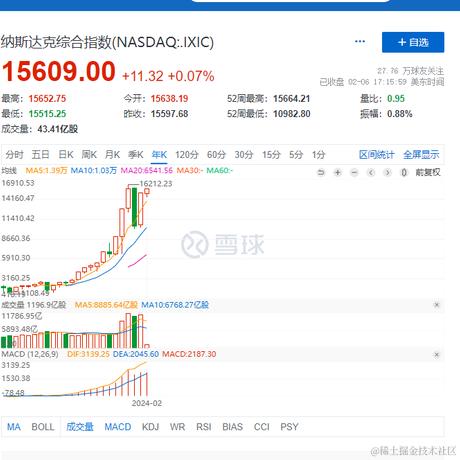Select the 15分 timeframe tab
460x460 pixels.
click(271, 155)
